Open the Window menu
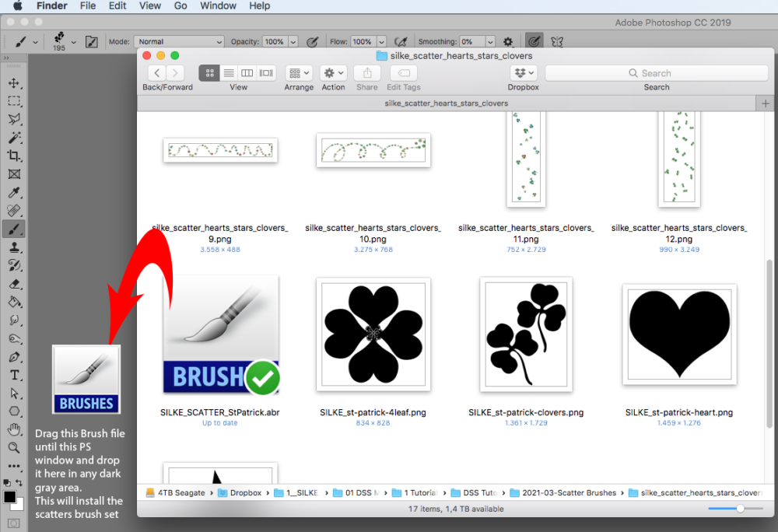Viewport: 778px width, 532px height. tap(218, 6)
